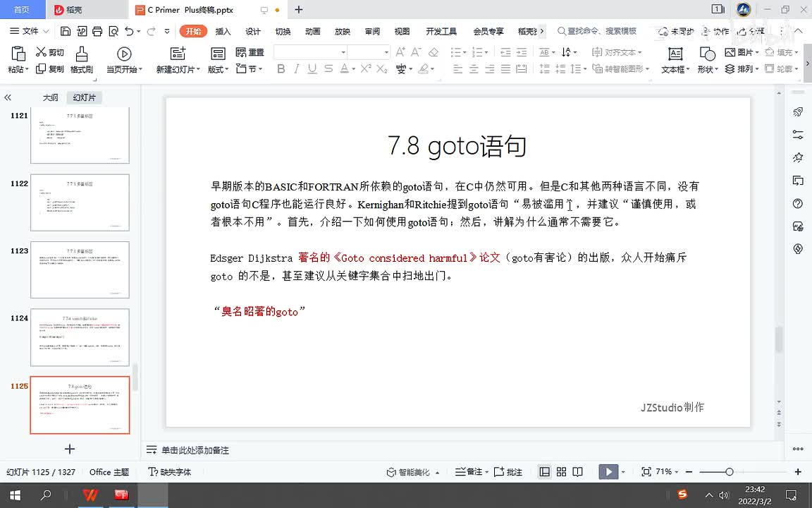
Task: Switch to Slide Sorter view
Action: (x=561, y=472)
